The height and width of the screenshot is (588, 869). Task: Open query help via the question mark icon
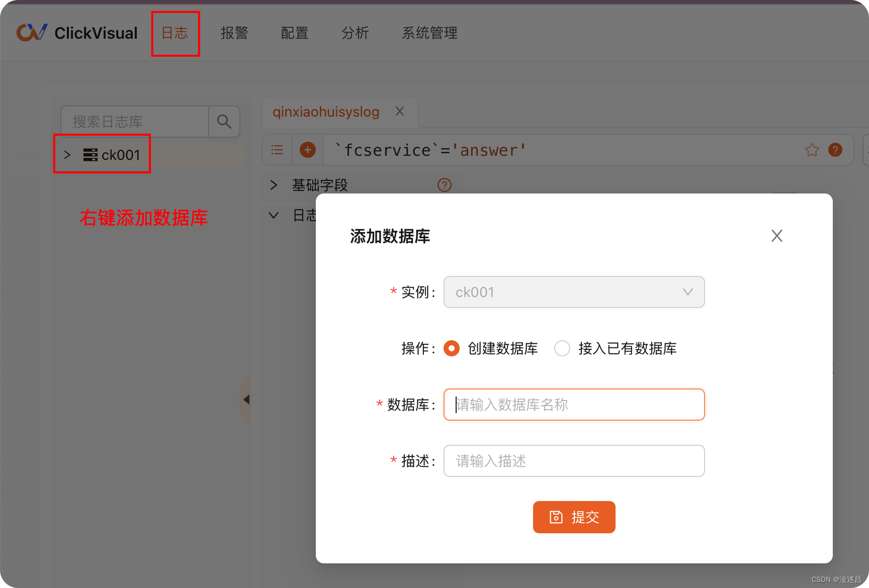pos(835,149)
